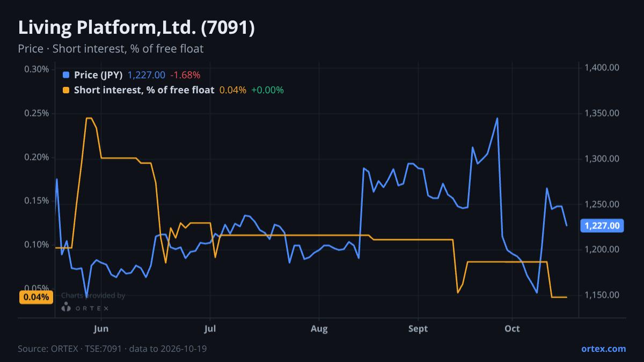Click the orange Short interest legend swatch
This screenshot has width=644, height=362.
[66, 90]
